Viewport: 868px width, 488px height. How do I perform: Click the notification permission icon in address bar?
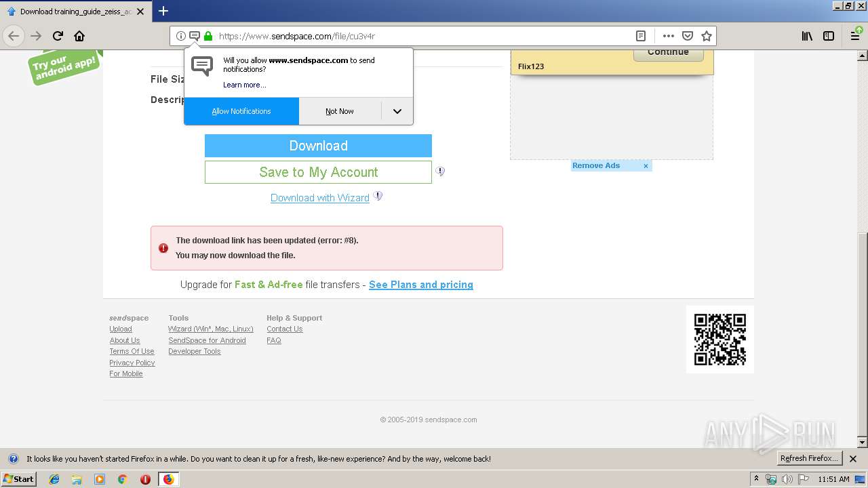pyautogui.click(x=194, y=36)
